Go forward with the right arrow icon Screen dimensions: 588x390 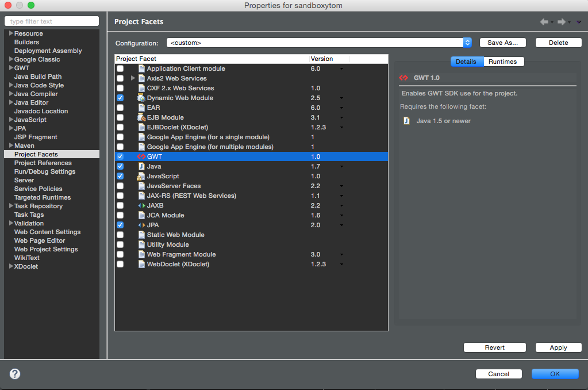click(x=562, y=22)
